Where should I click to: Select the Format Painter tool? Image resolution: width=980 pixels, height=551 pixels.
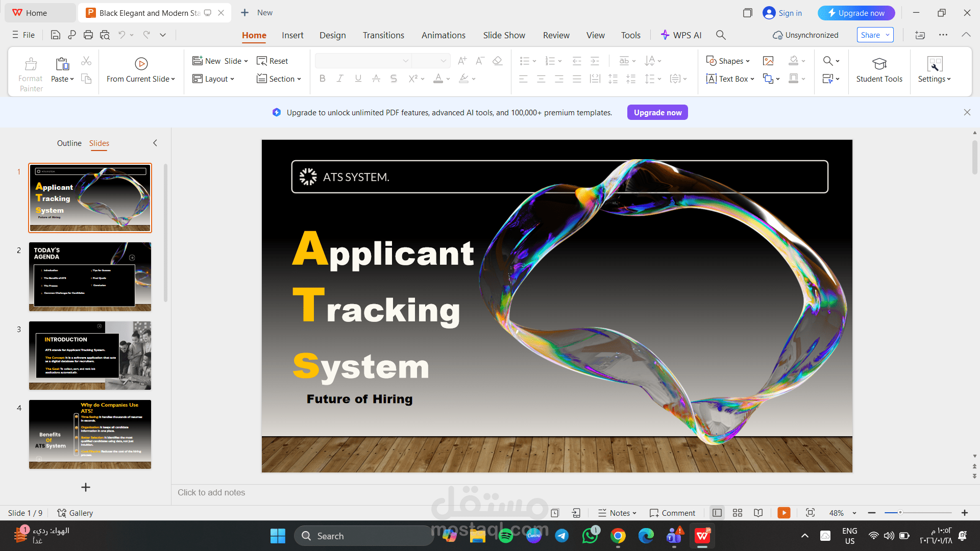(x=30, y=71)
